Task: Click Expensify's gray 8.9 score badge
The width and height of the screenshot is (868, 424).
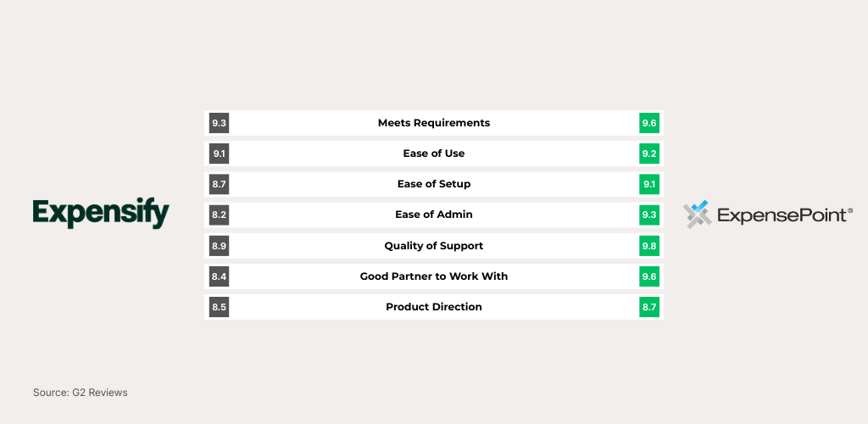Action: pos(219,246)
